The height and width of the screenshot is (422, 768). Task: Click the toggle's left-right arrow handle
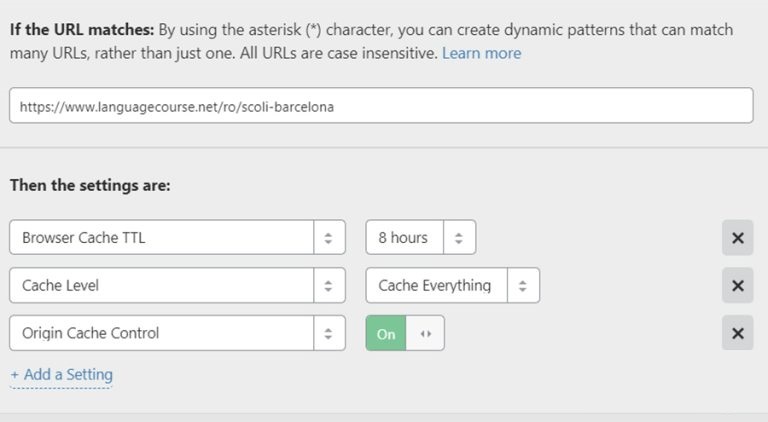point(425,334)
